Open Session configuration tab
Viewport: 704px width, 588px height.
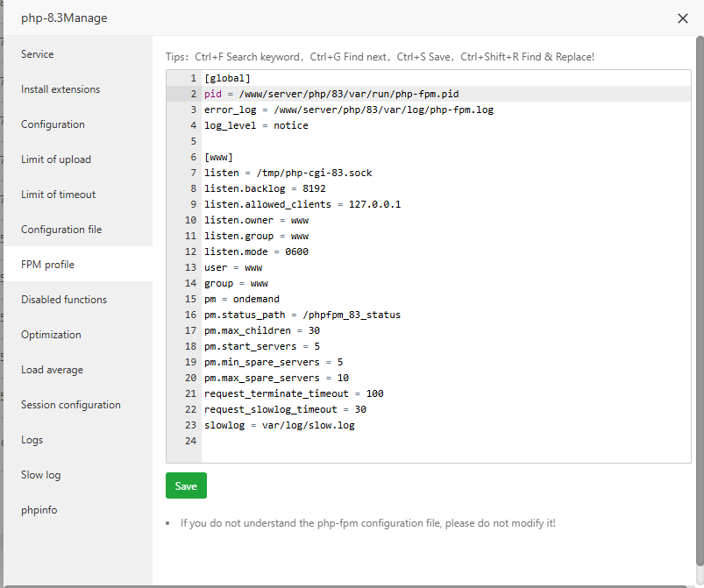[x=71, y=405]
